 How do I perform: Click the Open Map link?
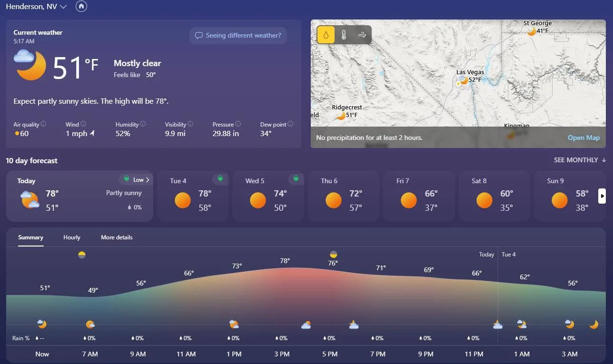point(583,138)
